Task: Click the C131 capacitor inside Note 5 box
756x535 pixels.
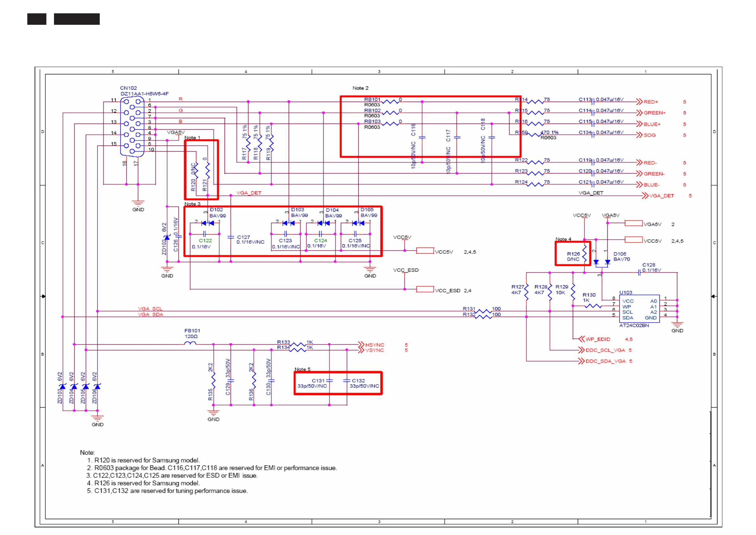Action: click(329, 381)
